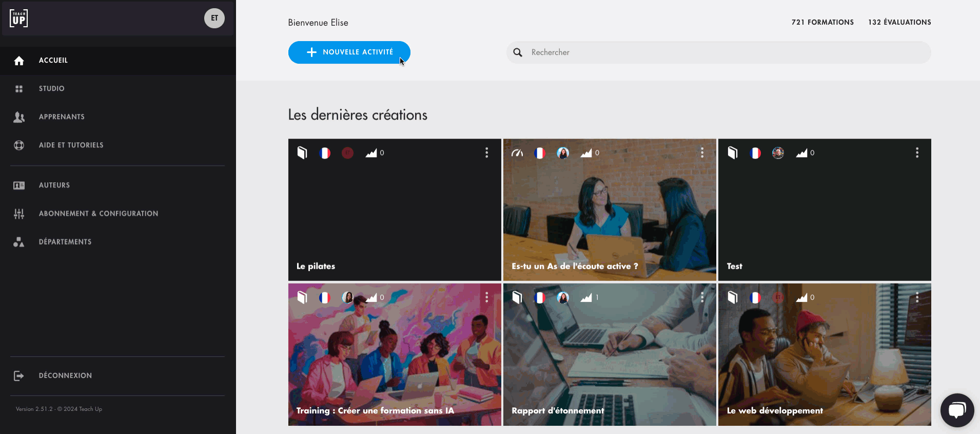The width and height of the screenshot is (980, 434).
Task: Click the French flag on Le pilates card
Action: (325, 153)
